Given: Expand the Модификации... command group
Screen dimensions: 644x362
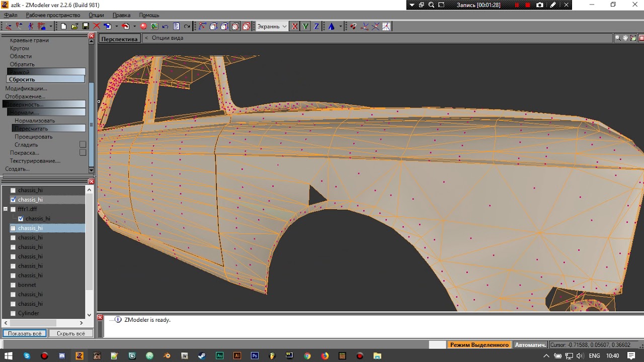Looking at the screenshot, I should (x=26, y=88).
